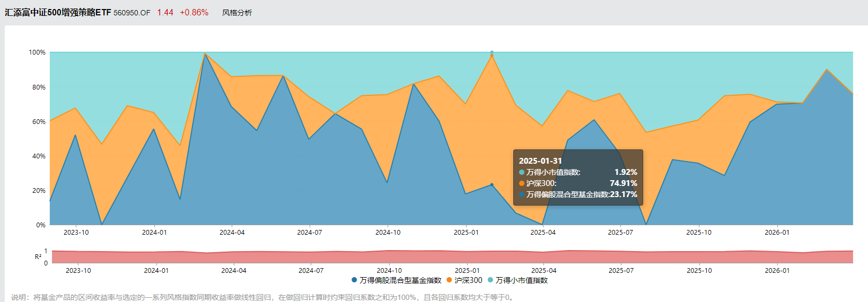Click teal dot in tooltip for 万得小市值指数
Viewport: 868px width, 302px height.
click(x=522, y=172)
